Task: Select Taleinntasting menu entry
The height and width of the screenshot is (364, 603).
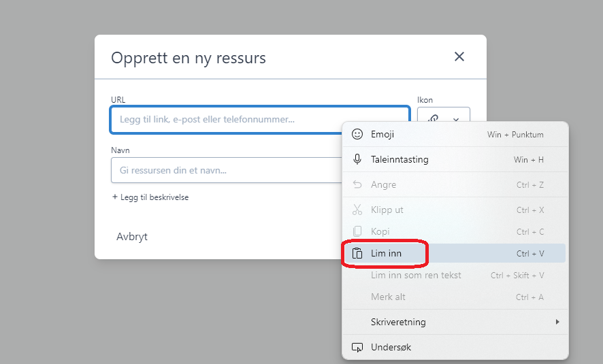Action: pyautogui.click(x=400, y=160)
